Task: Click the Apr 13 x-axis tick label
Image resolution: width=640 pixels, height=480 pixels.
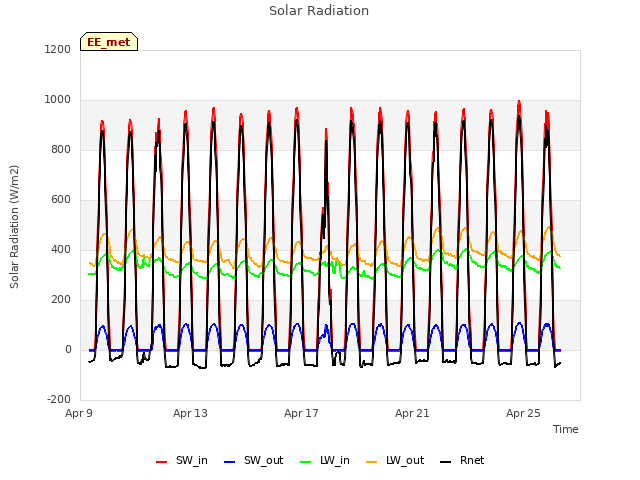Action: pyautogui.click(x=190, y=413)
